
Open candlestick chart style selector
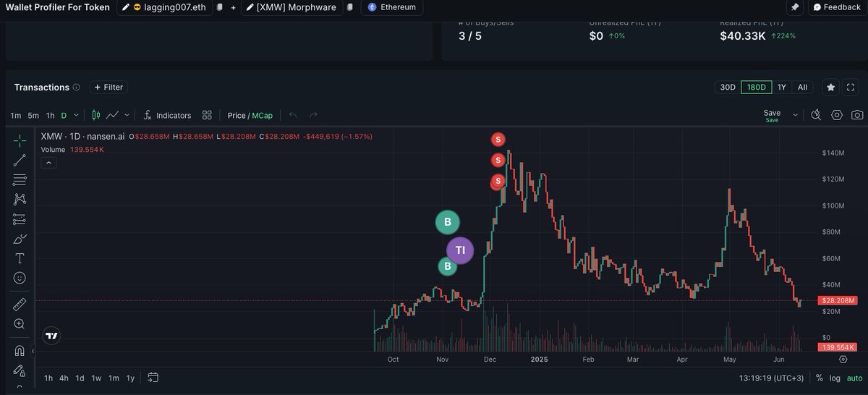pyautogui.click(x=96, y=115)
